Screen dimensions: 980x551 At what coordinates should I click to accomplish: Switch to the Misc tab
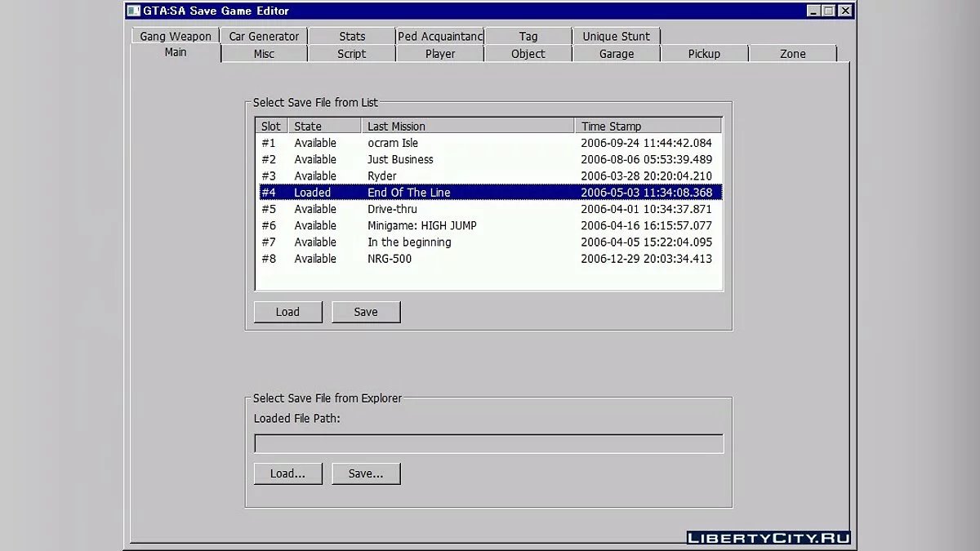(x=264, y=54)
